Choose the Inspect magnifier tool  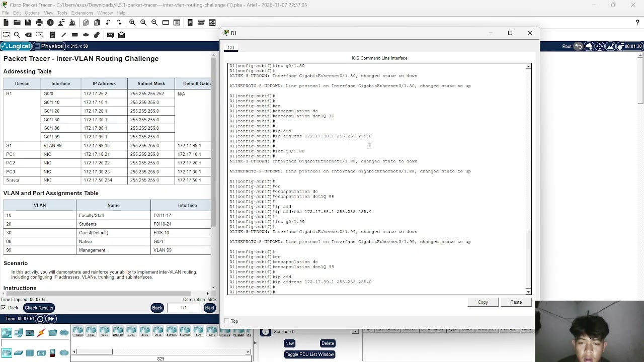tap(17, 35)
